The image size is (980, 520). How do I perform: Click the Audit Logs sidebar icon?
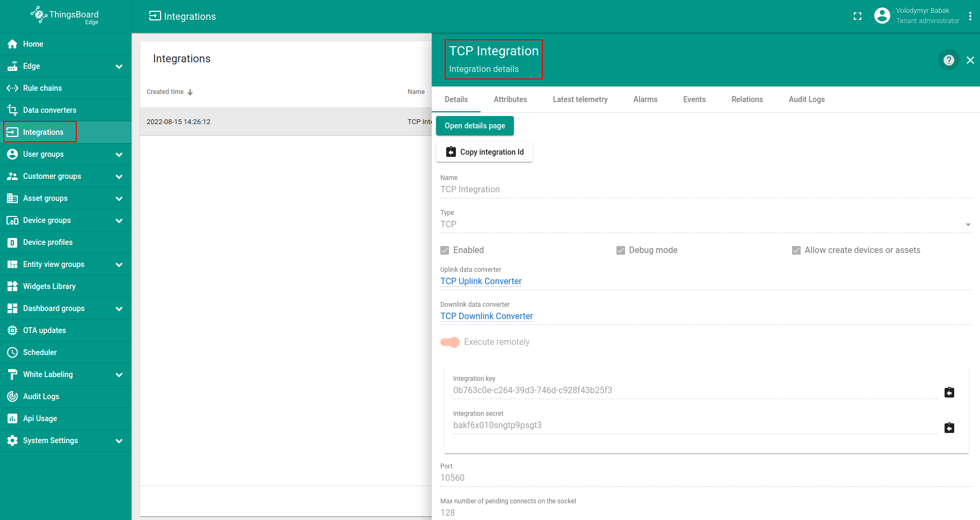click(12, 396)
